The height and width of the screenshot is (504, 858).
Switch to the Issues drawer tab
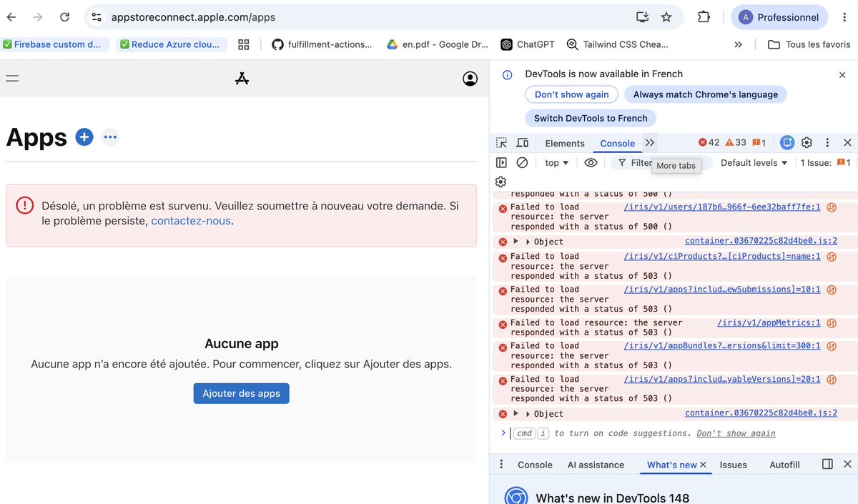coord(733,465)
